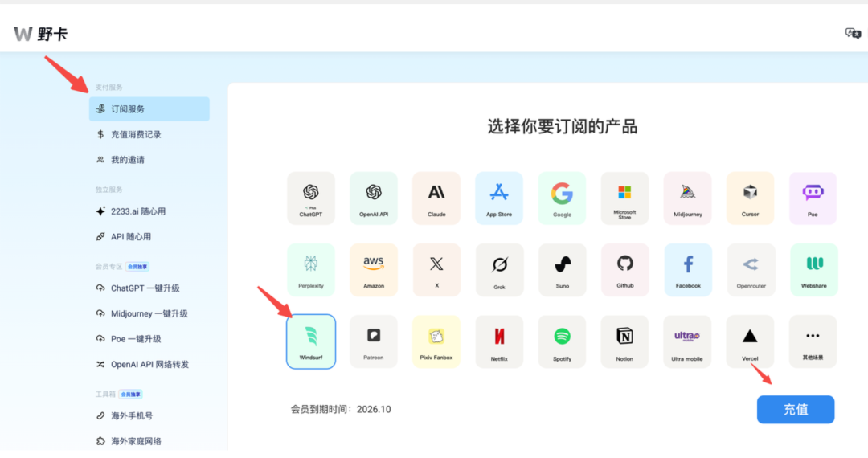Pick the App Store tile
The image size is (868, 458).
[x=499, y=198]
